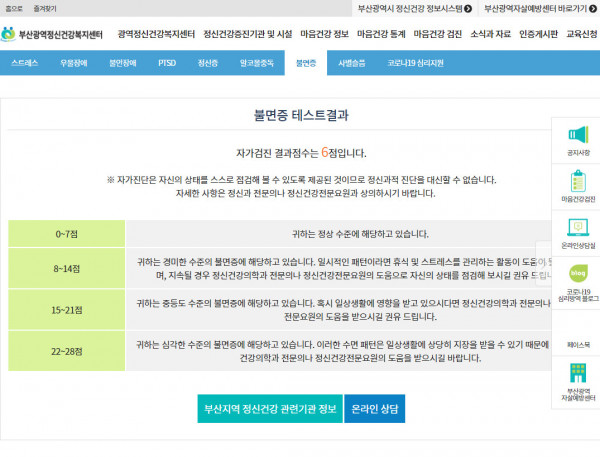This screenshot has width=600, height=457.
Task: Open 마음건강 정보 menu
Action: click(x=322, y=34)
